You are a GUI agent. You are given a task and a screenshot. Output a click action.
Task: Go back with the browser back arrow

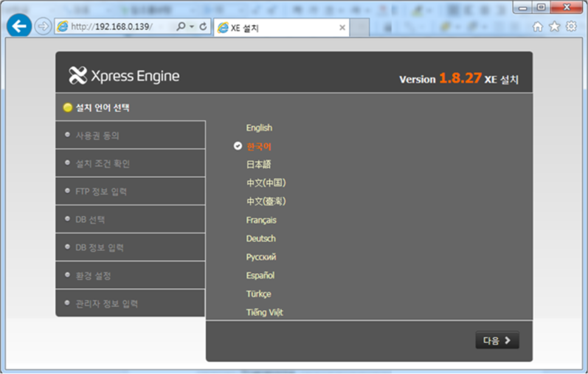click(x=19, y=26)
